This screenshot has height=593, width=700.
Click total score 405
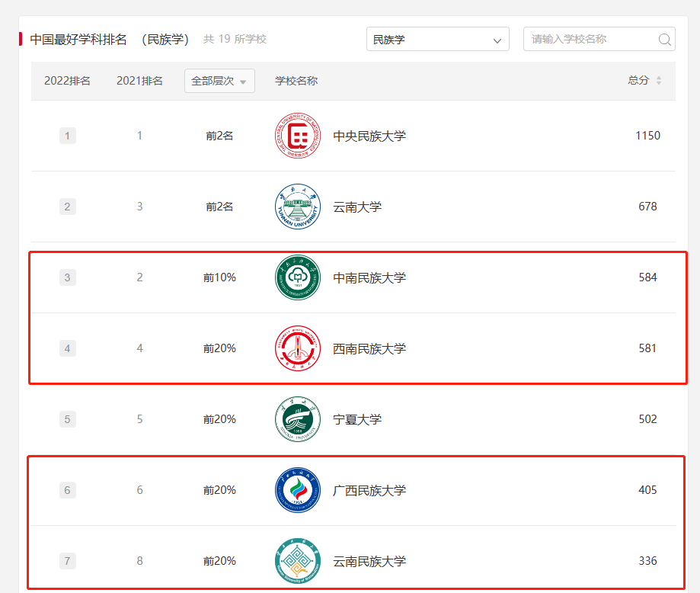(647, 490)
